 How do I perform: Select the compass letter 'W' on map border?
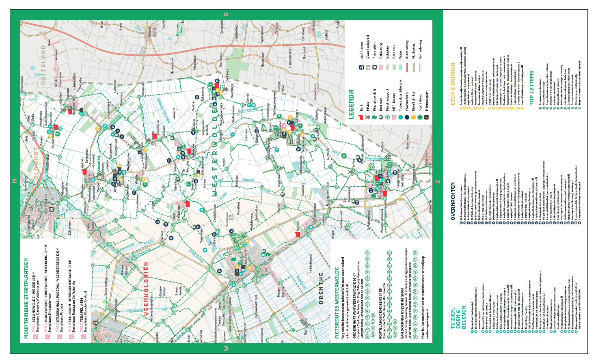(226, 348)
